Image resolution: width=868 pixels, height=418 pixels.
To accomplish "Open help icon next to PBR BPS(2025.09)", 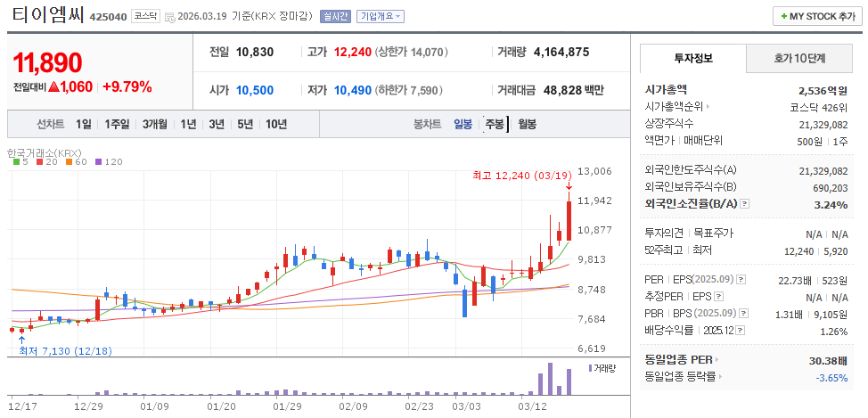I will point(743,314).
